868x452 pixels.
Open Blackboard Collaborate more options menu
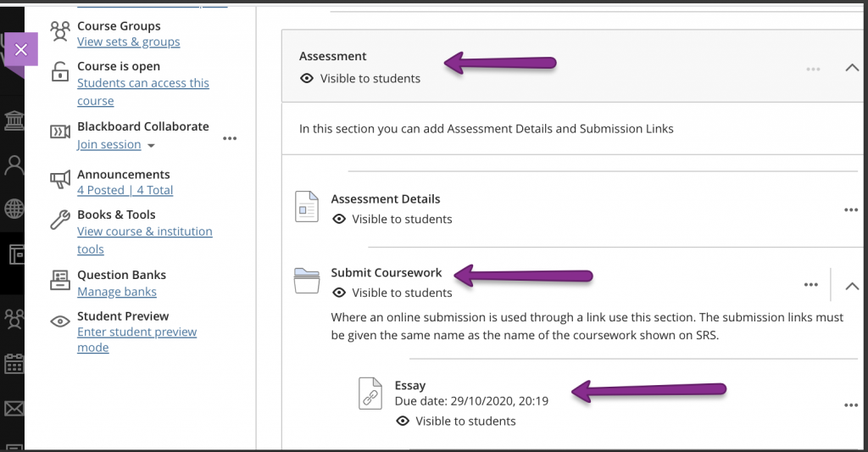[x=230, y=138]
